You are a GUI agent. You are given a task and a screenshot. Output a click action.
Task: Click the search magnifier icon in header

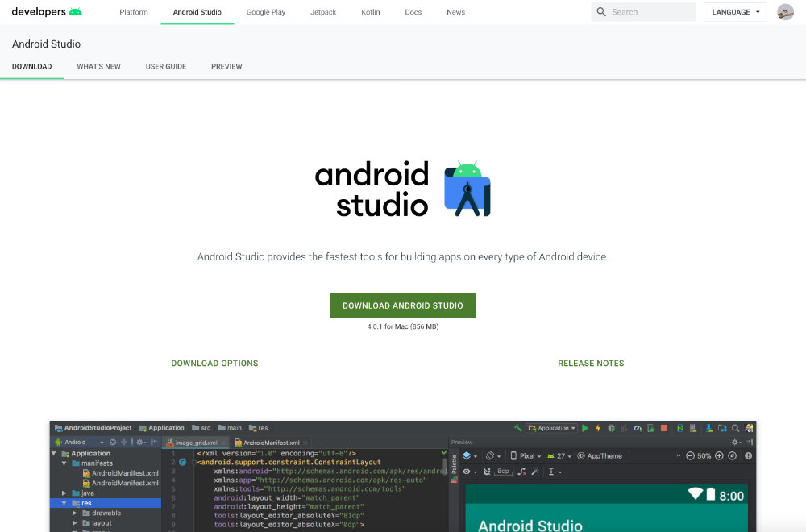click(601, 12)
